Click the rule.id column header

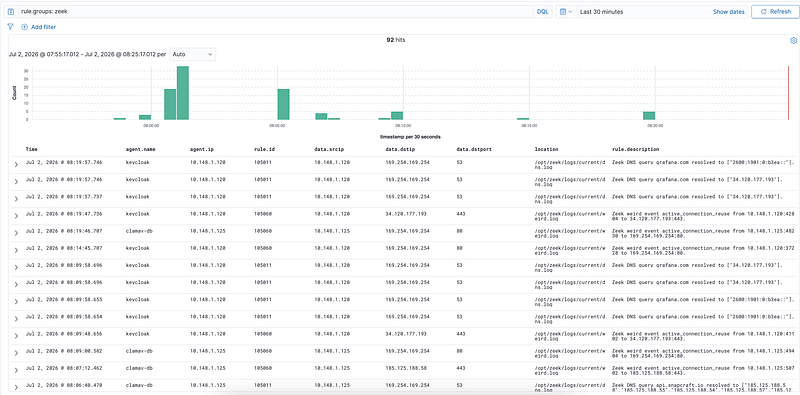[264, 150]
